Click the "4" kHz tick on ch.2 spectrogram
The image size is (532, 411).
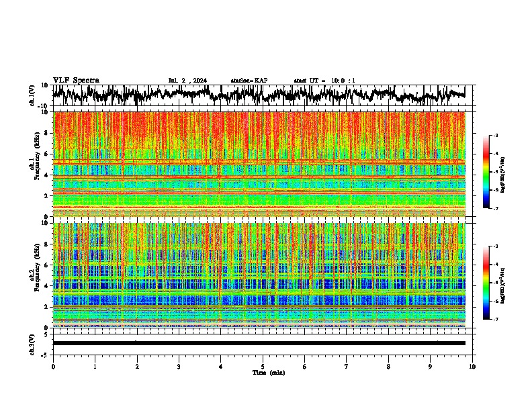point(47,286)
